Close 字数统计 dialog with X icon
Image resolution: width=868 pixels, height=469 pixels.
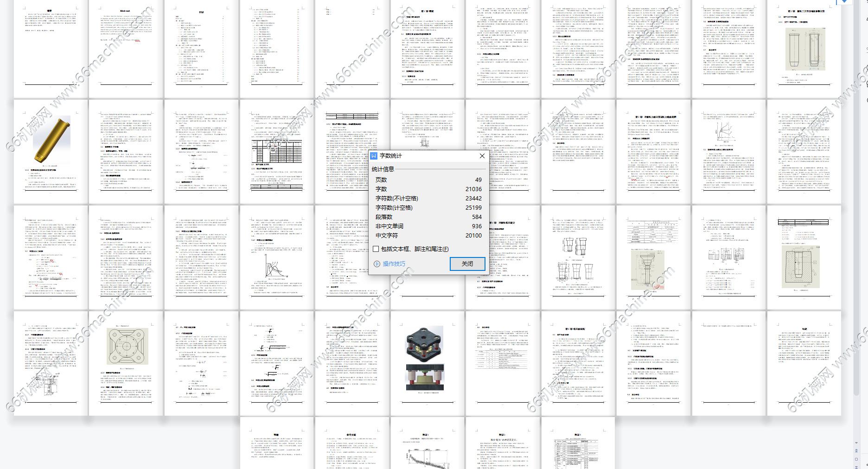[482, 156]
